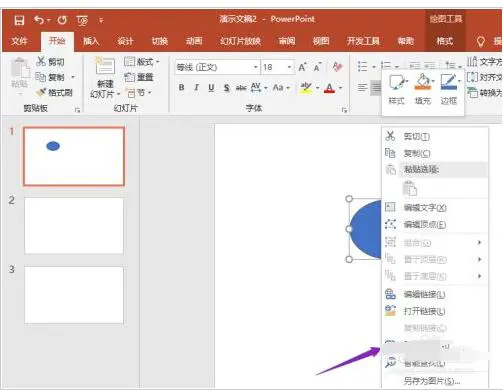Open the 剪贴板 (Clipboard) dialog launcher
Screen dimensions: 503x390
(x=77, y=109)
